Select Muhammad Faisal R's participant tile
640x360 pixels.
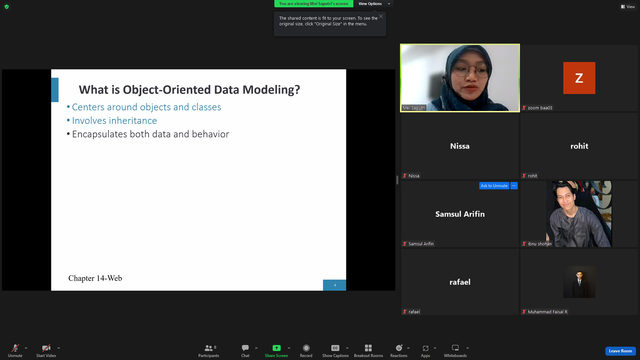(x=579, y=282)
